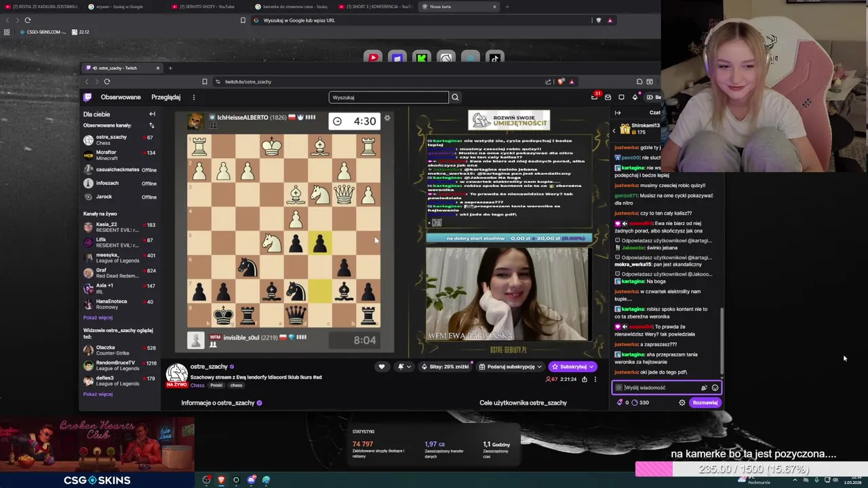
Task: Open Brave browser icon in Windows taskbar
Action: [221, 480]
